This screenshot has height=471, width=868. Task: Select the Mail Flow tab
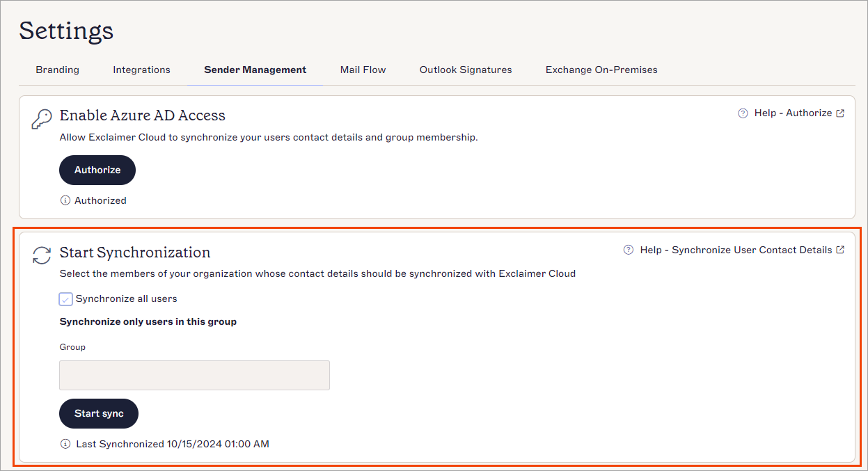(x=363, y=70)
